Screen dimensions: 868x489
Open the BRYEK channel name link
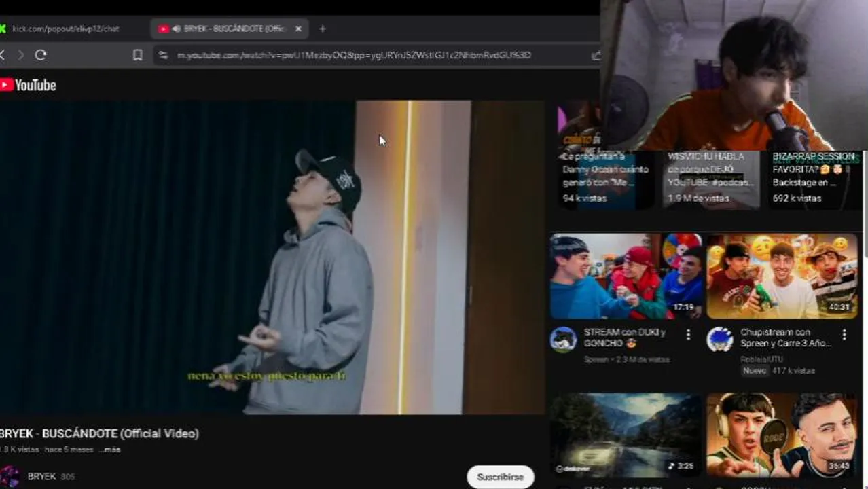click(41, 477)
